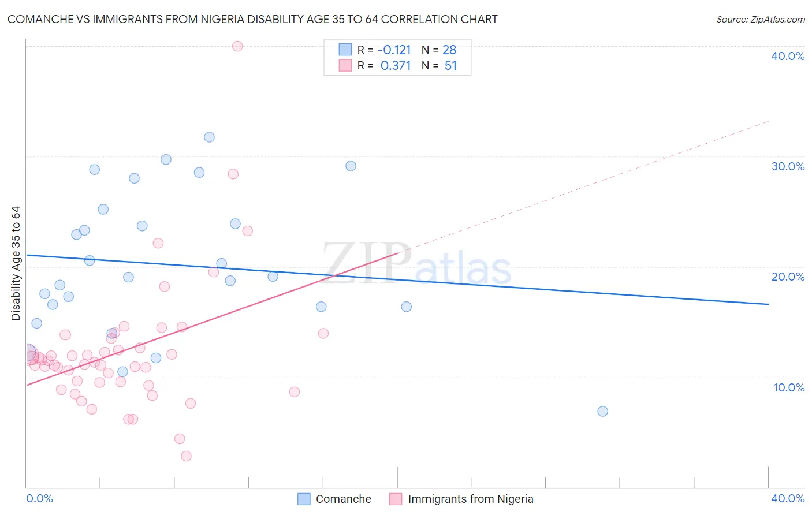This screenshot has width=812, height=515.
Task: Click the blue swatch next to R = -0.121
Action: [345, 50]
